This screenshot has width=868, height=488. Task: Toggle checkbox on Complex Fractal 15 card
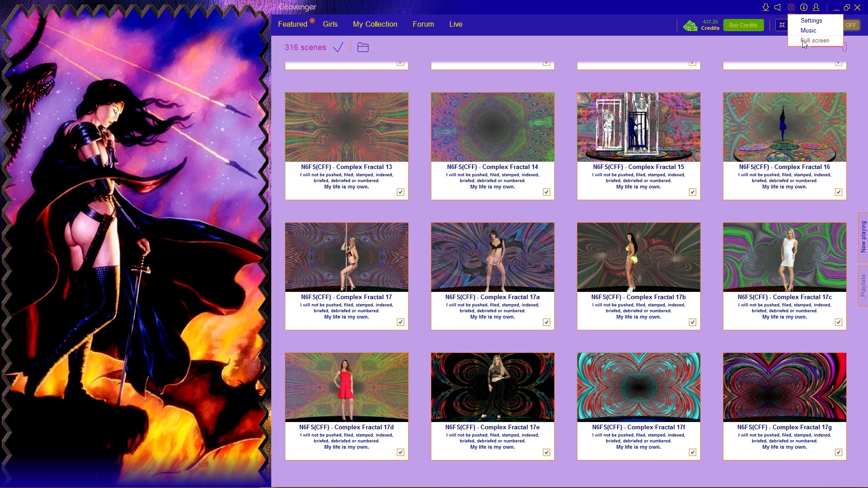[x=693, y=192]
